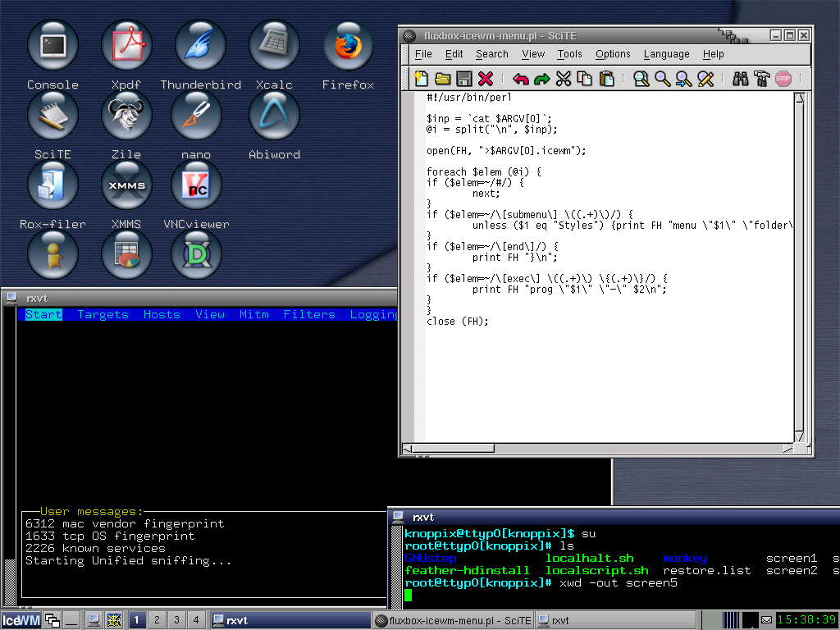Switch to workspace 2 on the taskbar

(x=157, y=620)
